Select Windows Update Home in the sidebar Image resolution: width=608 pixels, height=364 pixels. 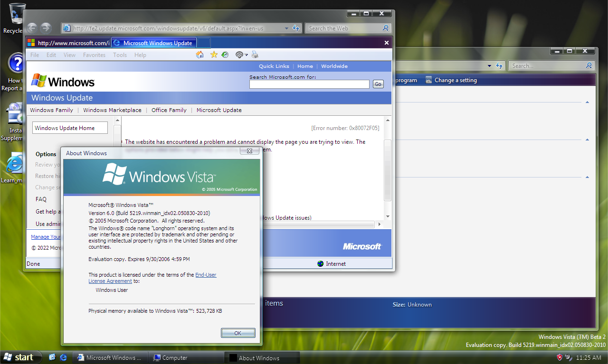pyautogui.click(x=70, y=128)
